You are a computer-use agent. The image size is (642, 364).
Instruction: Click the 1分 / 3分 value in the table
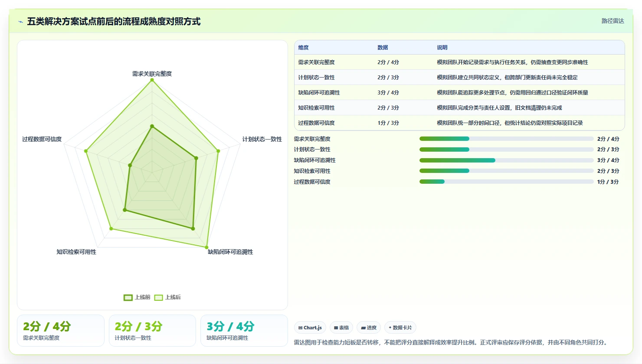pos(388,123)
